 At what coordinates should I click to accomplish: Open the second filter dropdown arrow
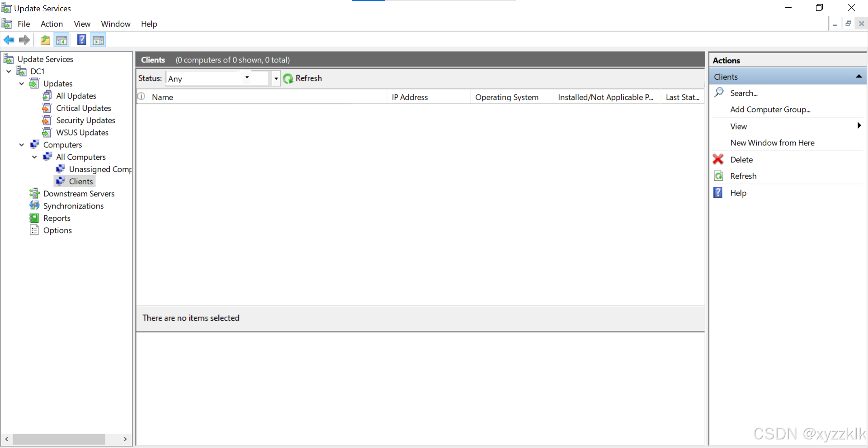pyautogui.click(x=276, y=78)
